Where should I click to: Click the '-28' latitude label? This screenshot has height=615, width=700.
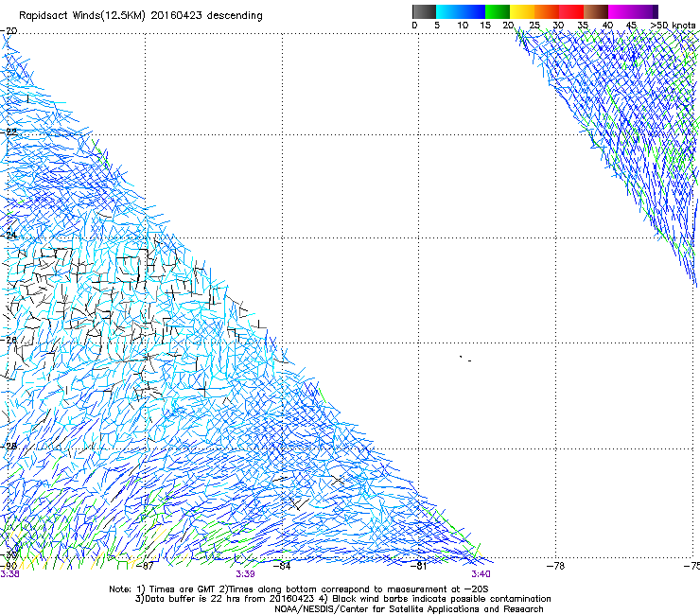(x=9, y=446)
